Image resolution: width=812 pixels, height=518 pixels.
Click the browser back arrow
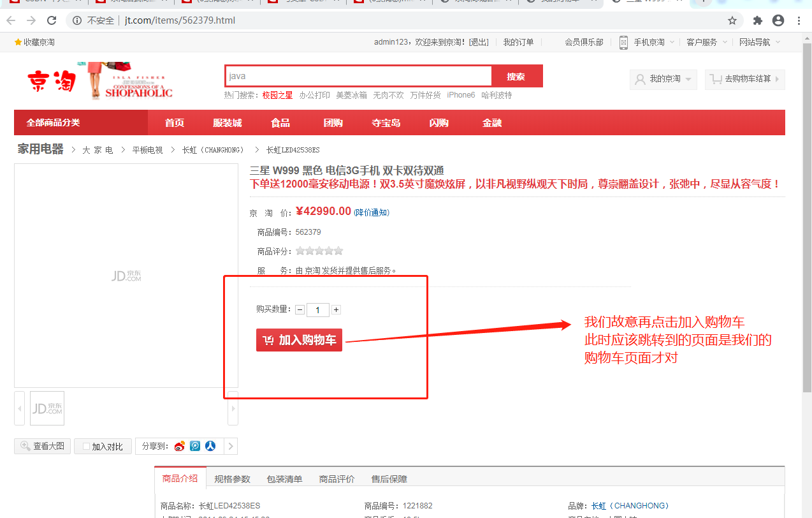[11, 20]
